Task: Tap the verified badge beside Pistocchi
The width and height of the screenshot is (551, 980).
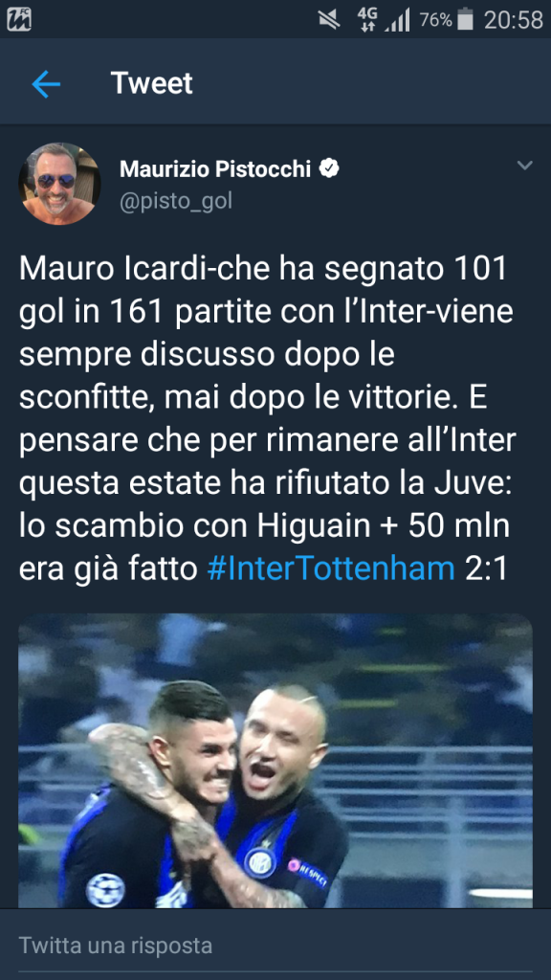Action: [x=329, y=168]
